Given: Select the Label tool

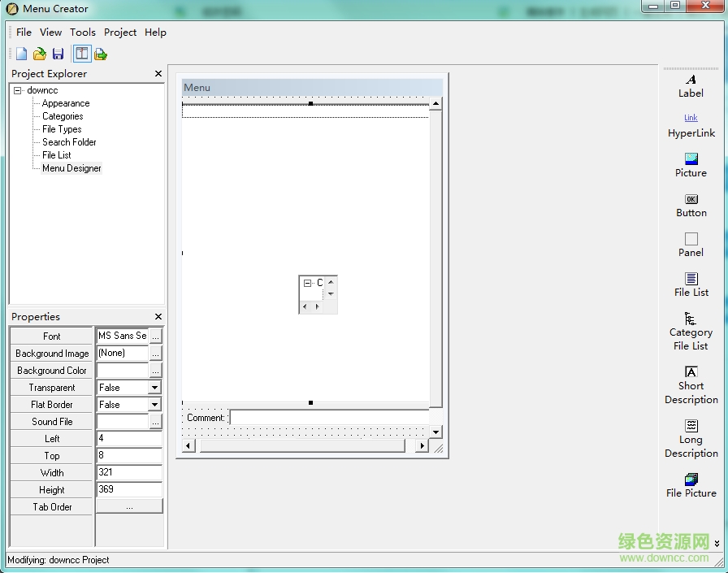Looking at the screenshot, I should click(691, 86).
